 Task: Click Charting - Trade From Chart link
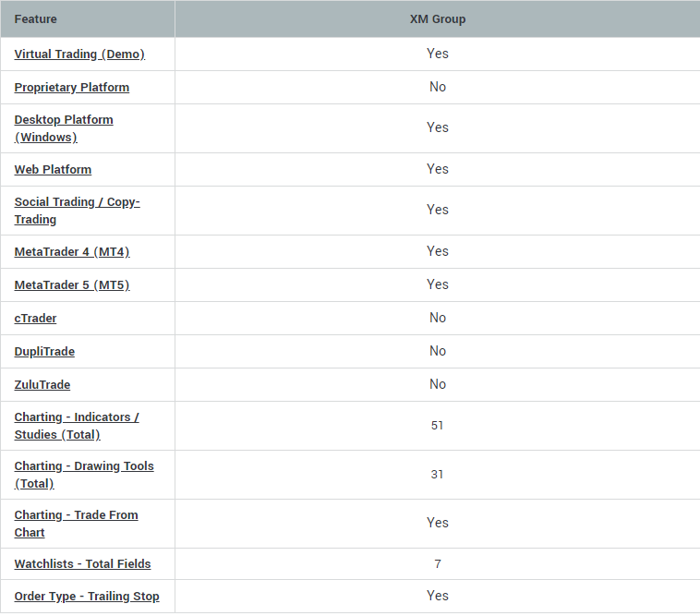(77, 524)
